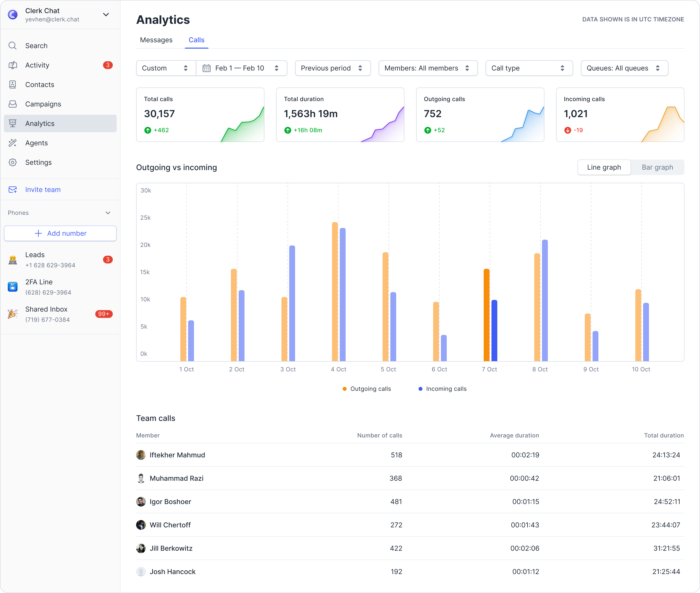Click the Agents magic wand icon
The width and height of the screenshot is (700, 593).
tap(12, 143)
